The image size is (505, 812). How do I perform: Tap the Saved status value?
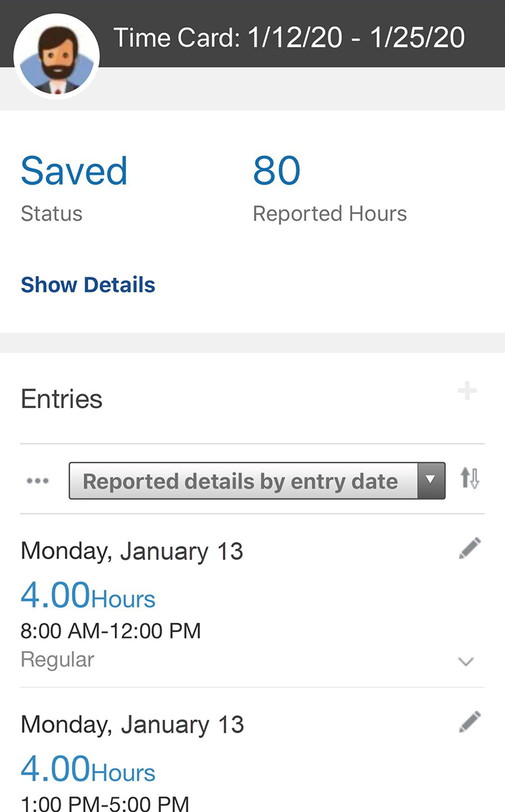(x=74, y=171)
